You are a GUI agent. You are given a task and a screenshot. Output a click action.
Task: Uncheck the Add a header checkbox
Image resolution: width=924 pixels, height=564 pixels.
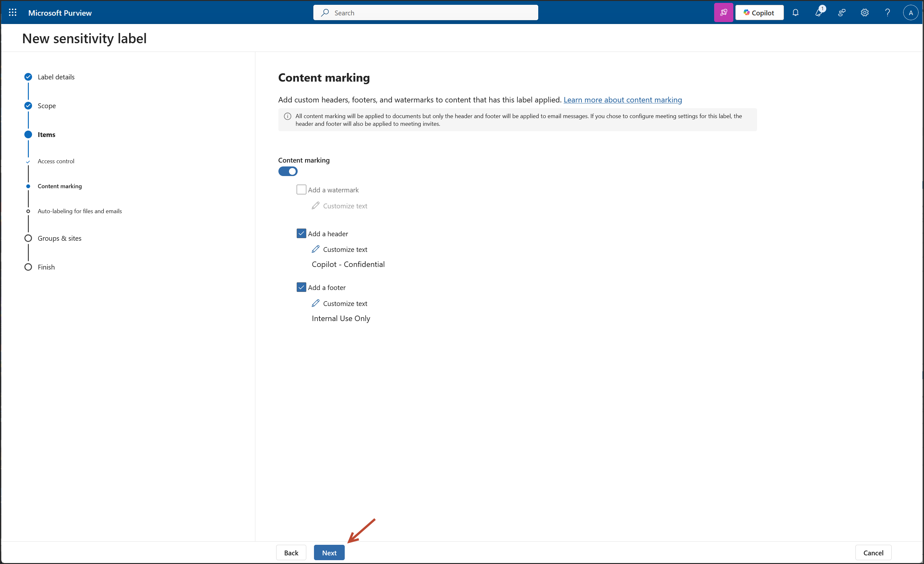[x=301, y=233]
